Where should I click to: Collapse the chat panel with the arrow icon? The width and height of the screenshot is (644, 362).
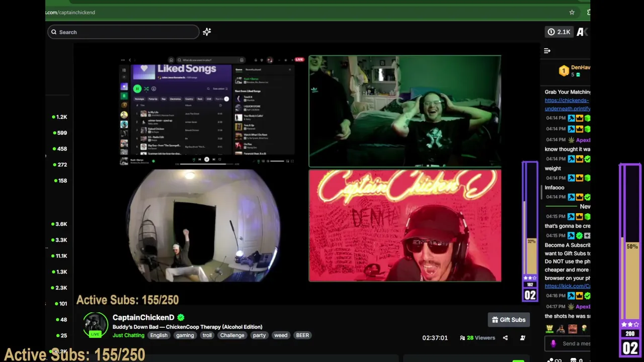[547, 51]
